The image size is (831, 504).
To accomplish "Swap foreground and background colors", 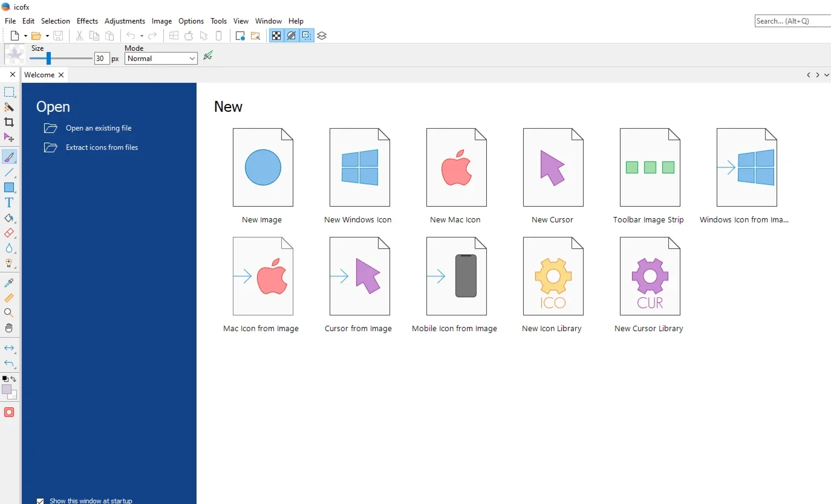I will pyautogui.click(x=13, y=379).
